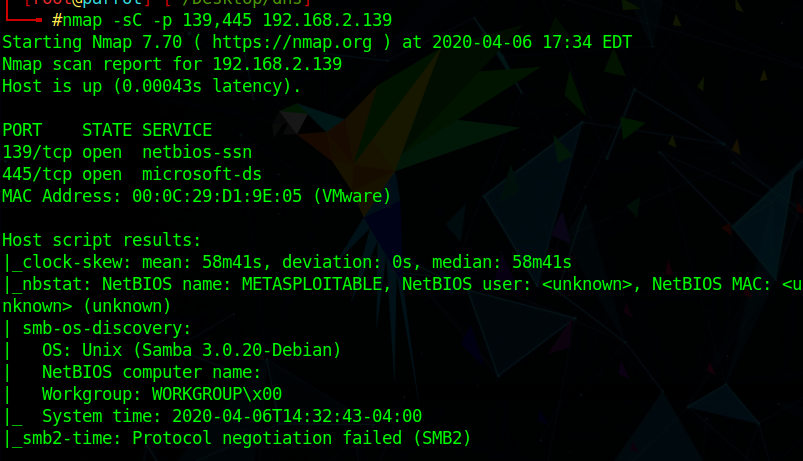Screen dimensions: 803x461
Task: Click the nmap command text line
Action: [x=222, y=20]
